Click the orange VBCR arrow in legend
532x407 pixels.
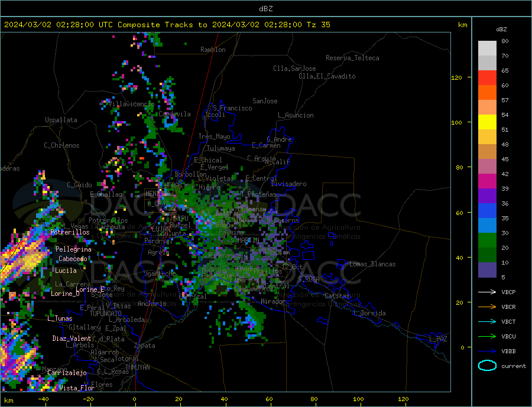coord(488,307)
